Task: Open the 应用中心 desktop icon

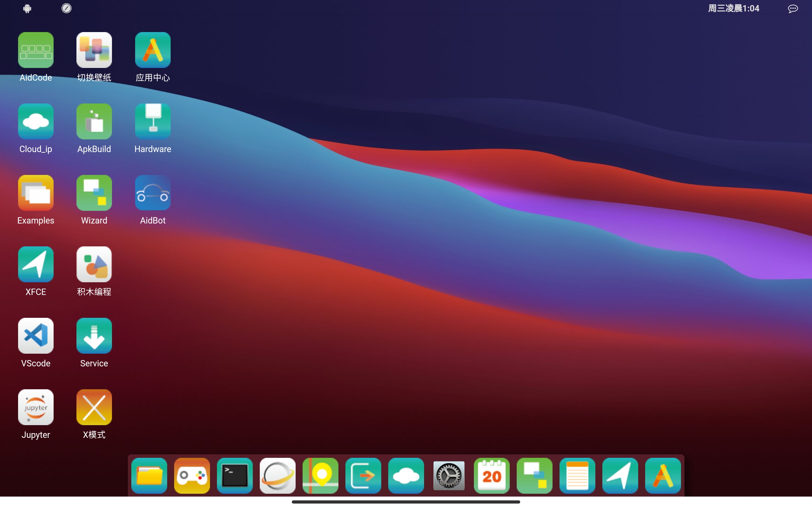Action: pos(153,50)
